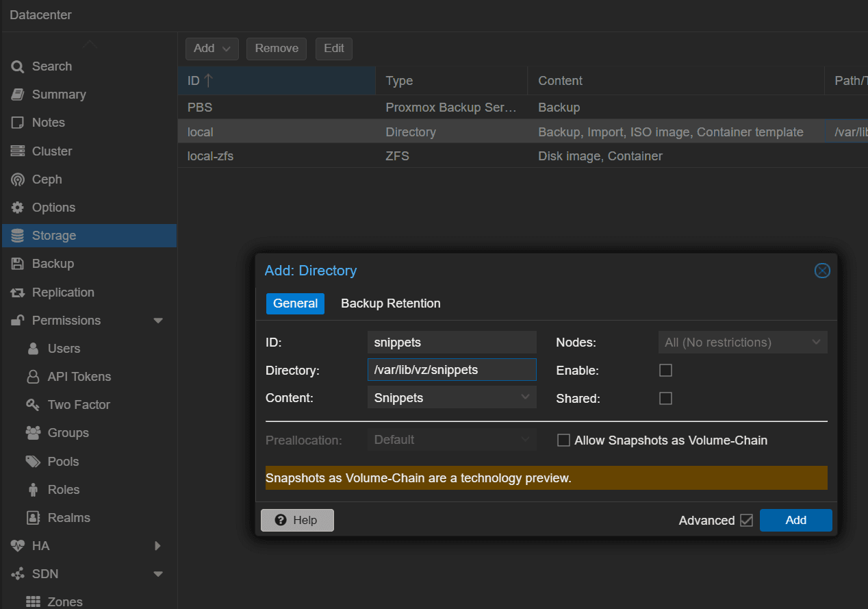This screenshot has height=609, width=868.
Task: Select the Notes sticky-note icon
Action: tap(18, 123)
